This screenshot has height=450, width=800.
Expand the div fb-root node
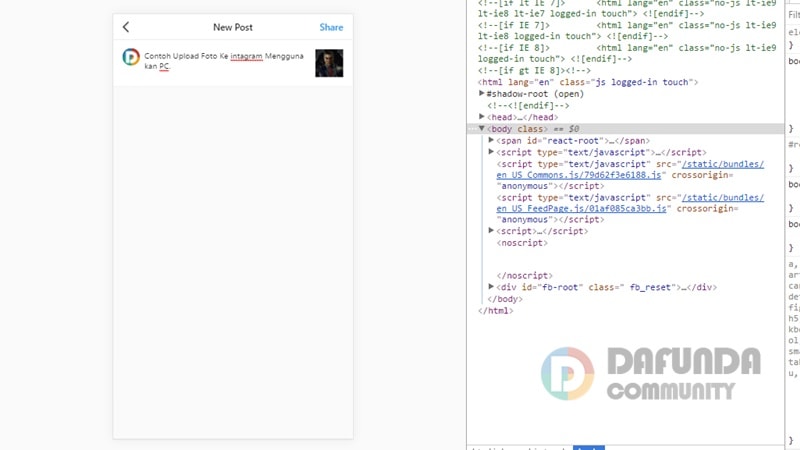pos(491,287)
